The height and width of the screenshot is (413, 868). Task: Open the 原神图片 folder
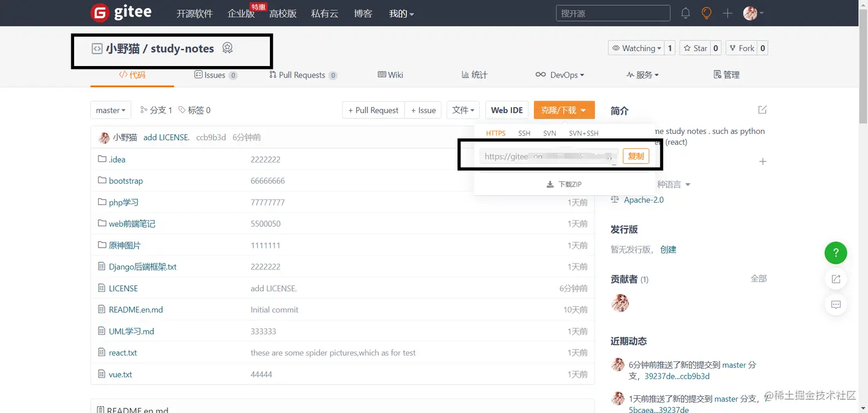125,245
